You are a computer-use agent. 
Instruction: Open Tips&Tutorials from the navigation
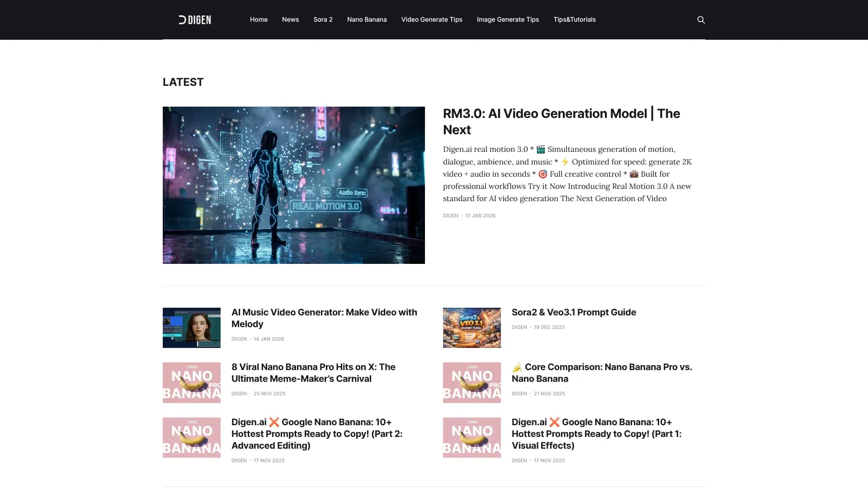point(575,19)
